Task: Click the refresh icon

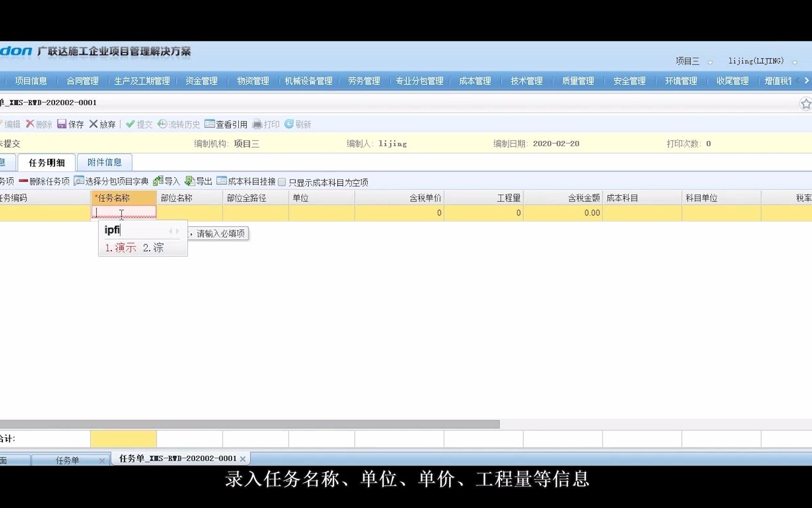Action: coord(289,124)
